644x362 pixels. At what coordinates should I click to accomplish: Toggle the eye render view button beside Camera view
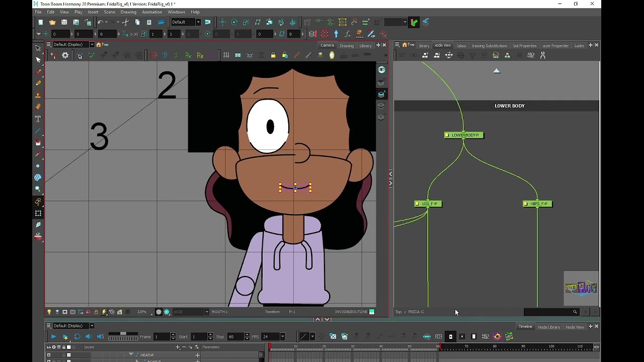tap(381, 70)
